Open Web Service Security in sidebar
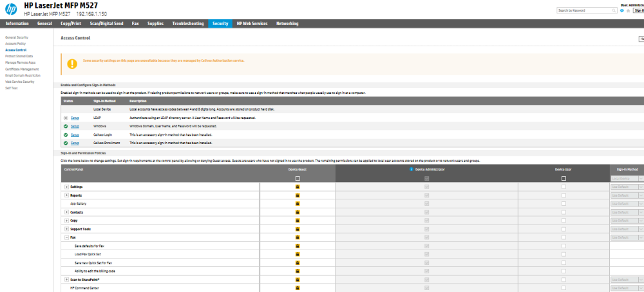 click(x=20, y=82)
